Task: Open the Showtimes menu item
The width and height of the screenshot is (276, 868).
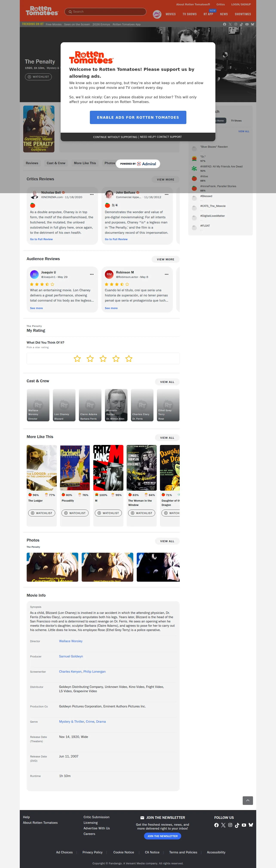Action: coord(243,14)
